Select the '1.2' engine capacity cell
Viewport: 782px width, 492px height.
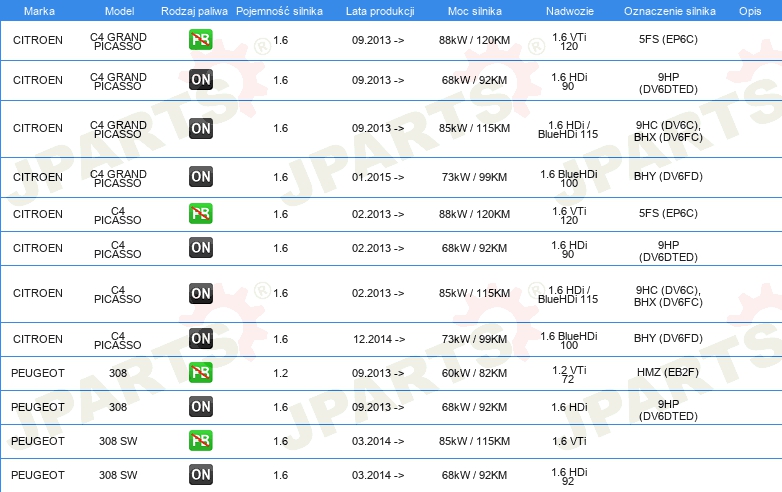(280, 373)
